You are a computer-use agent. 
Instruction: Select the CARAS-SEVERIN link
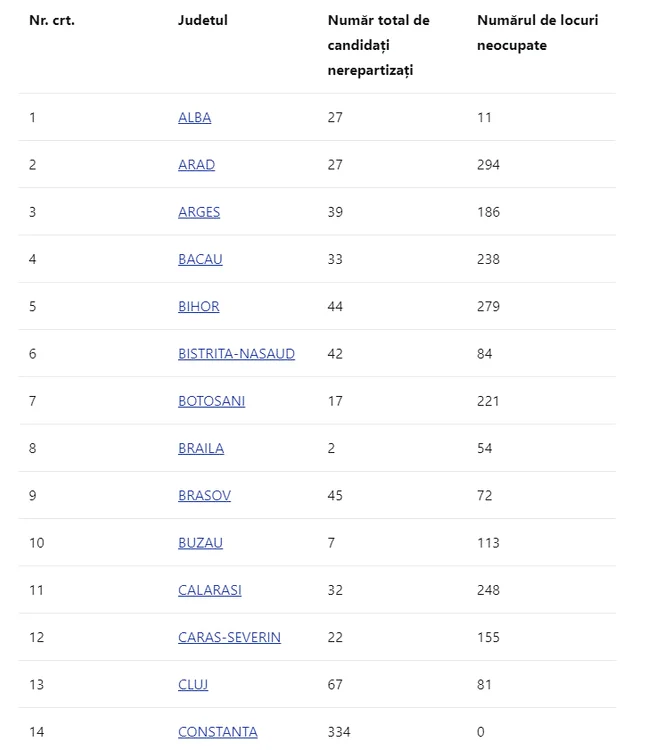(229, 637)
